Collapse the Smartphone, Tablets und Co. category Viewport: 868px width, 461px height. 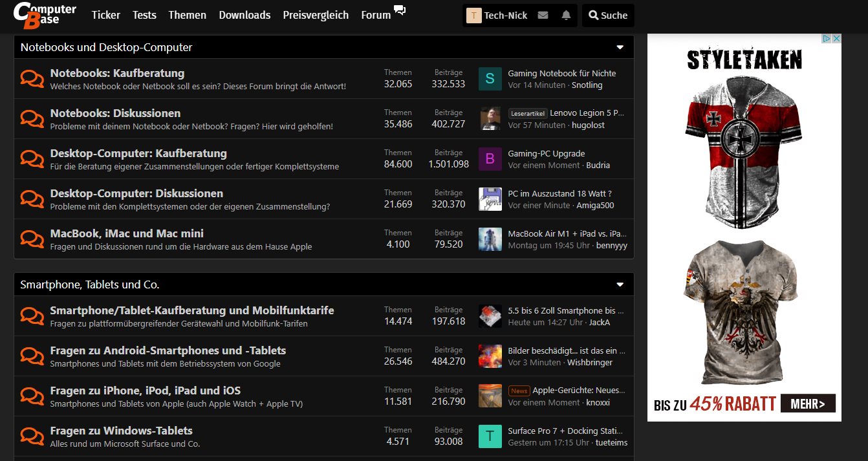[x=620, y=284]
